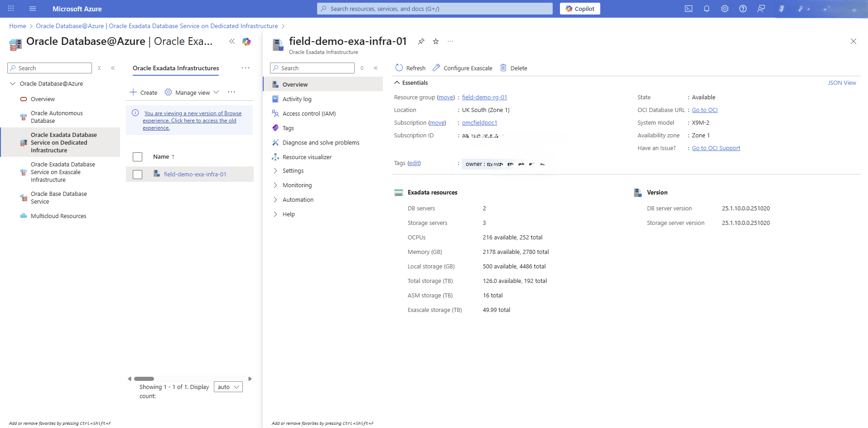This screenshot has height=428, width=868.
Task: Follow the Go to OCI link
Action: pyautogui.click(x=704, y=110)
